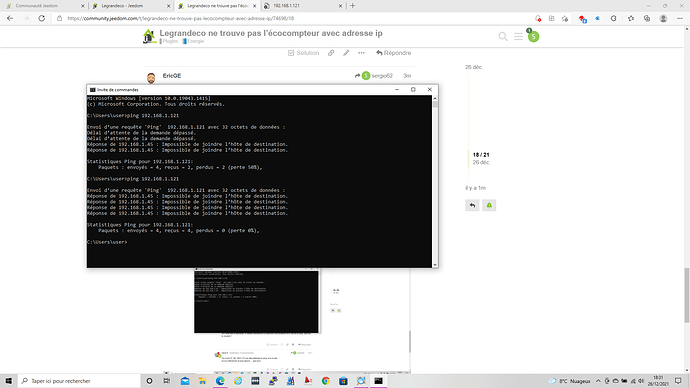This screenshot has width=690, height=388.
Task: Click the 26 déc. top timeline date
Action: [474, 67]
